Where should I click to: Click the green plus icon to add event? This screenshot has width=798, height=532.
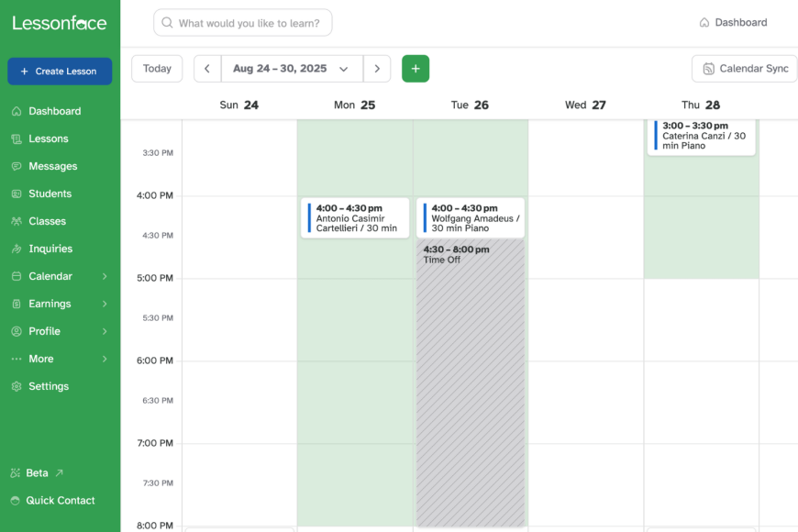(x=416, y=68)
